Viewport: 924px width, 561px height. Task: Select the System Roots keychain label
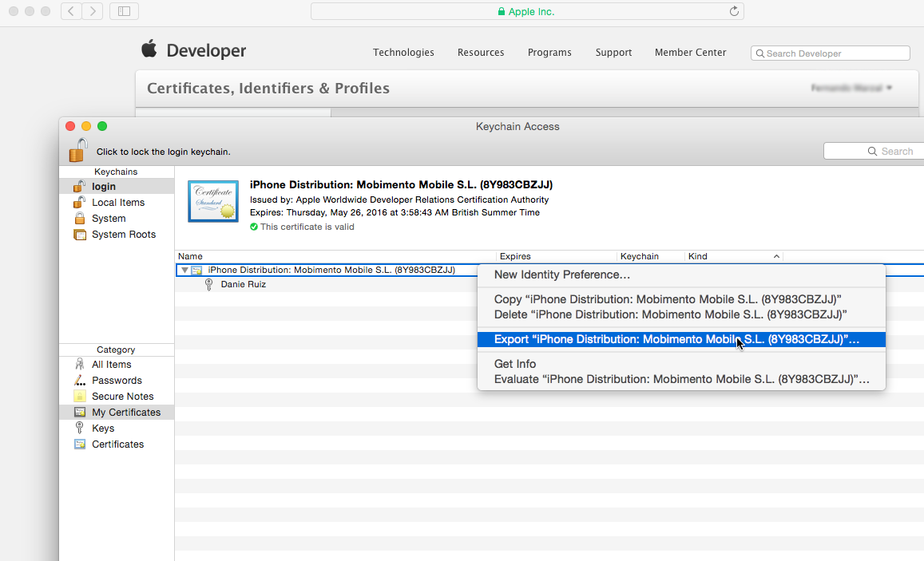click(124, 235)
